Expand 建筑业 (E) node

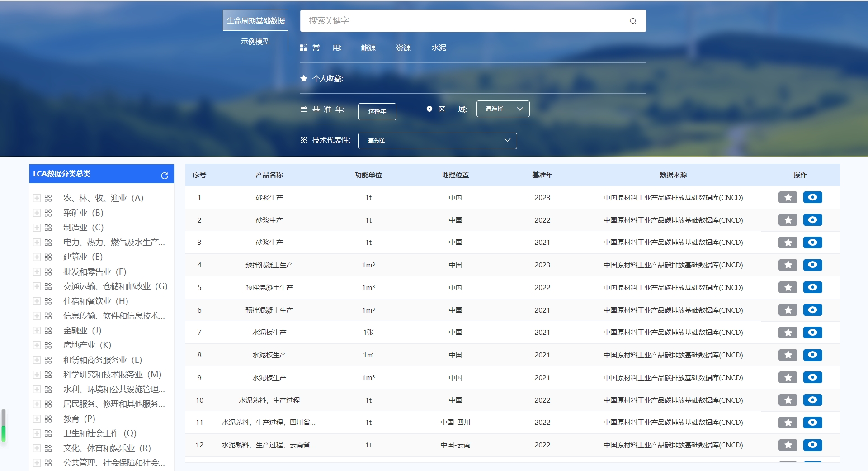pyautogui.click(x=37, y=257)
